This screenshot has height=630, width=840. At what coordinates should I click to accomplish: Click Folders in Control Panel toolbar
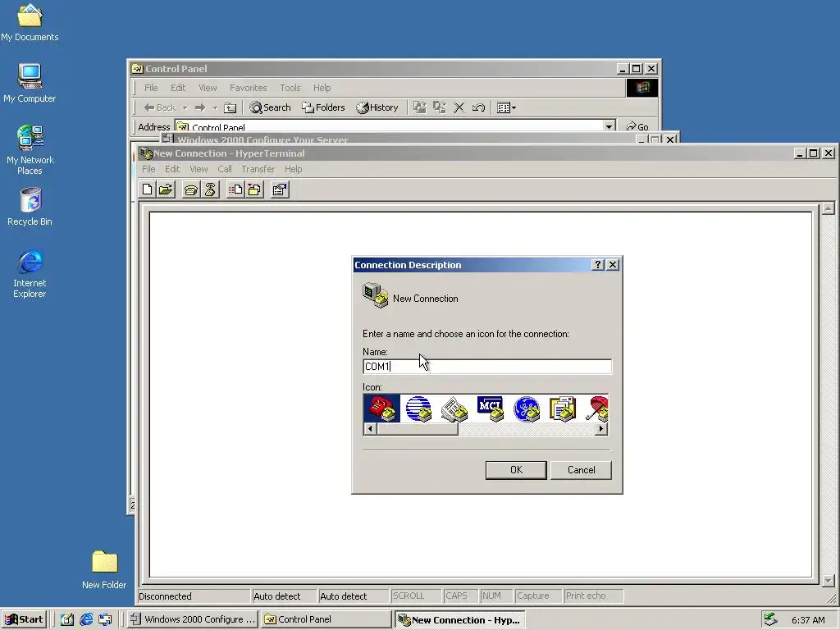coord(323,107)
